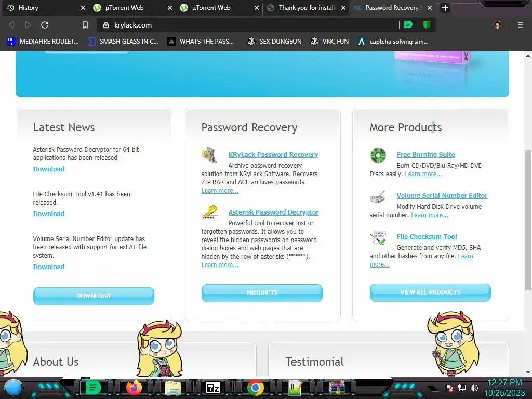The image size is (532, 399).
Task: Open the WHATS THE PASS... bookmark
Action: tap(201, 42)
